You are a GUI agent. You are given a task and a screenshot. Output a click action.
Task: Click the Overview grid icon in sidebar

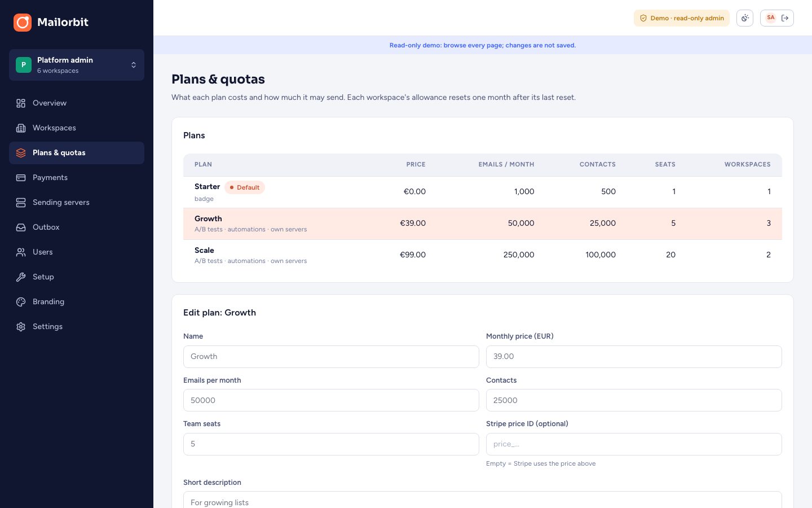21,103
